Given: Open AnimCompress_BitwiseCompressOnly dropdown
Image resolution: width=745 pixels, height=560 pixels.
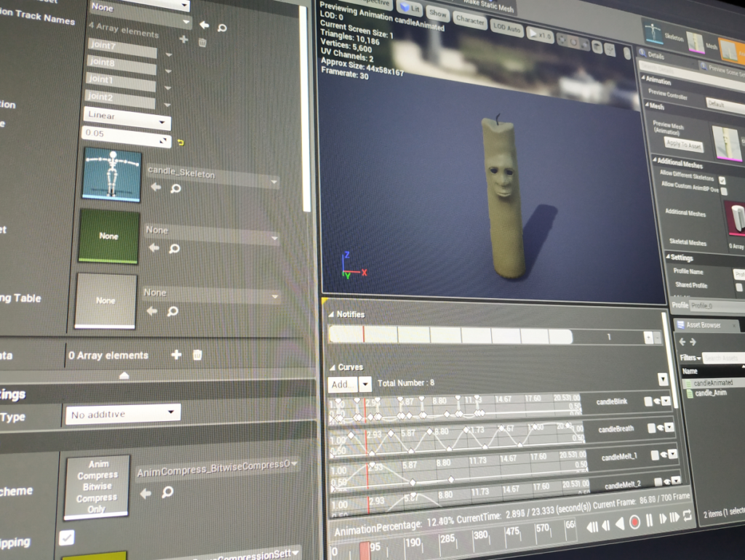Looking at the screenshot, I should (x=217, y=468).
